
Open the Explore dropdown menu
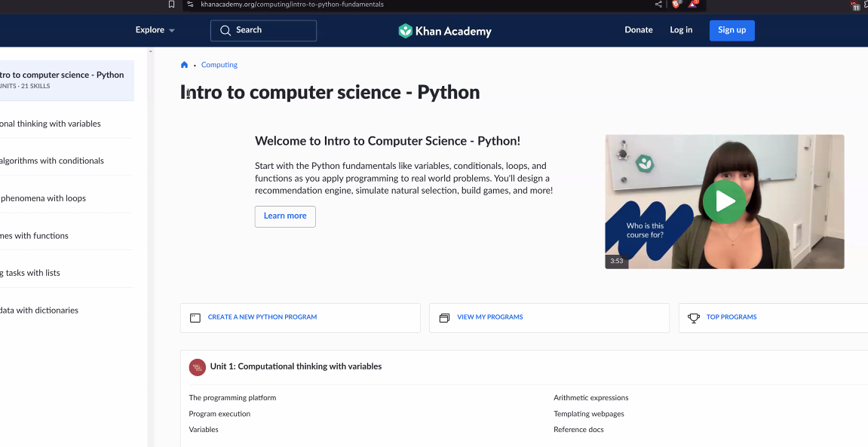(155, 30)
